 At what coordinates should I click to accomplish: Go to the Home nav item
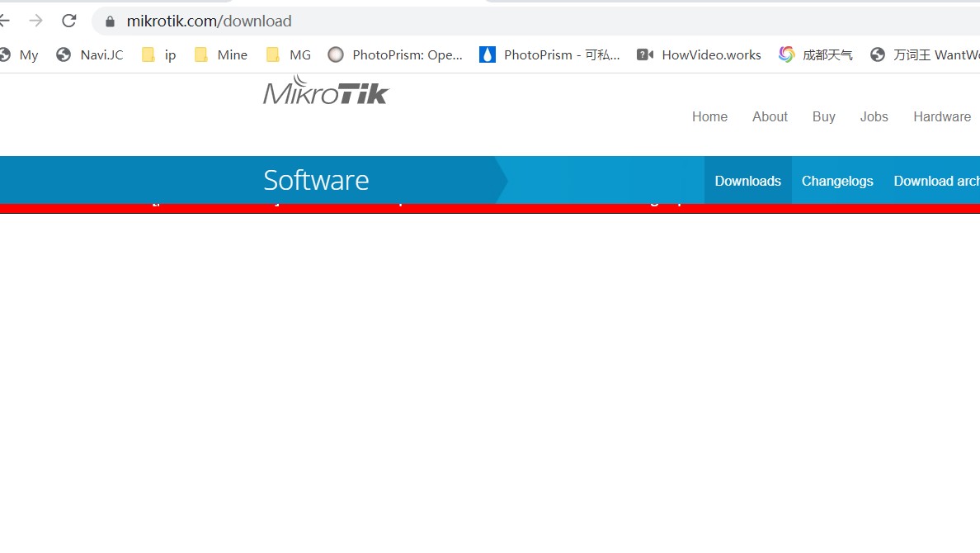click(709, 117)
